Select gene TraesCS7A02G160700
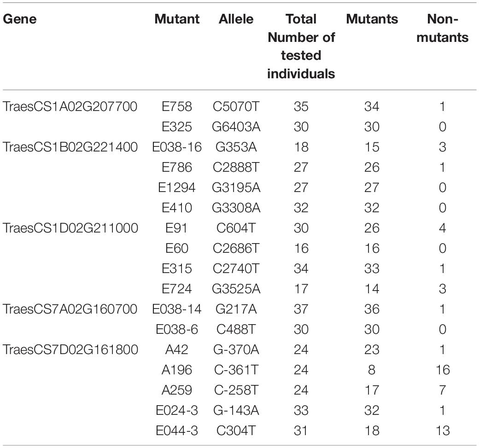This screenshot has width=479, height=448. [70, 309]
